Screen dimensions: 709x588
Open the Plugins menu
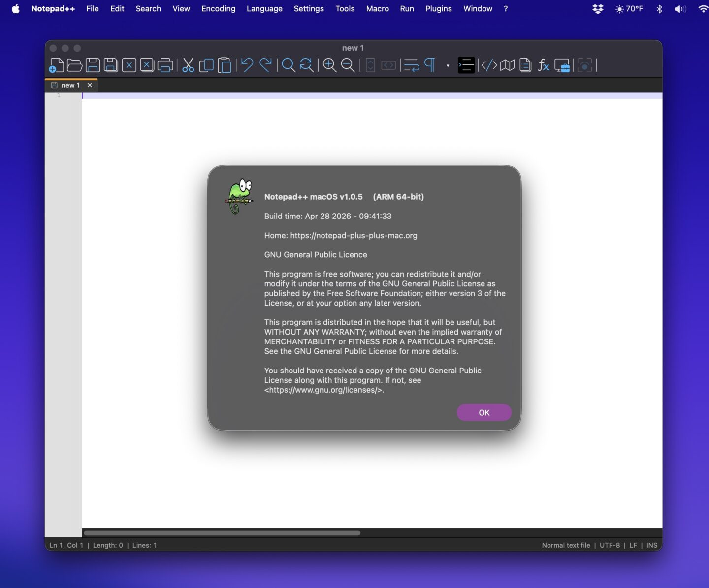click(438, 9)
